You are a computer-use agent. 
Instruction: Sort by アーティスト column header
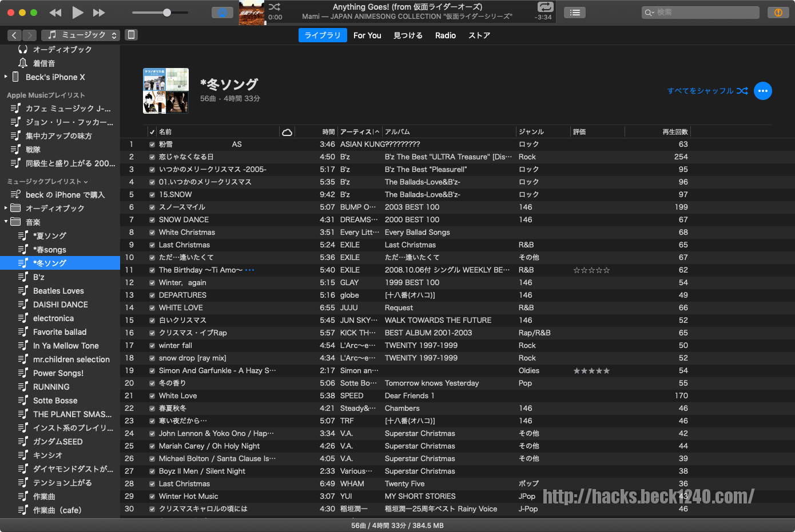click(x=360, y=132)
